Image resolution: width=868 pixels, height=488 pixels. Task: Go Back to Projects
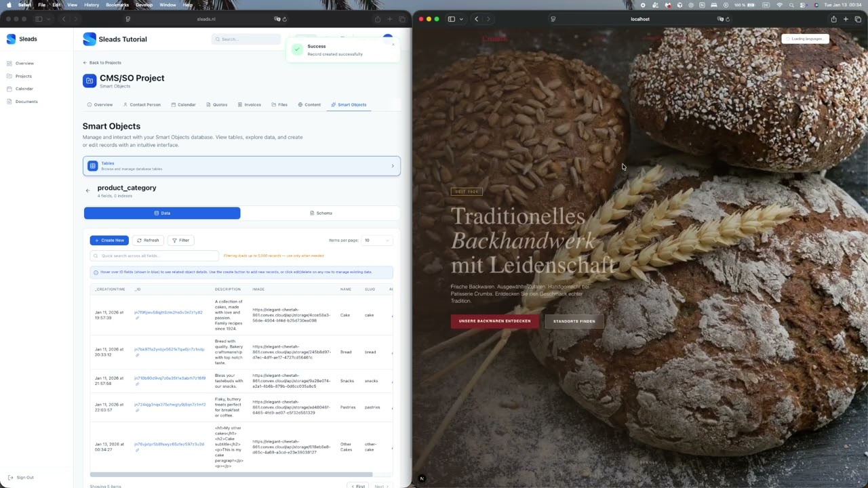[x=102, y=62]
